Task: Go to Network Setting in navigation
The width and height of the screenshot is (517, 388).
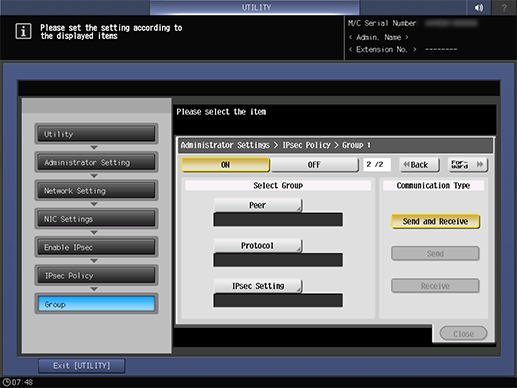Action: [x=96, y=191]
